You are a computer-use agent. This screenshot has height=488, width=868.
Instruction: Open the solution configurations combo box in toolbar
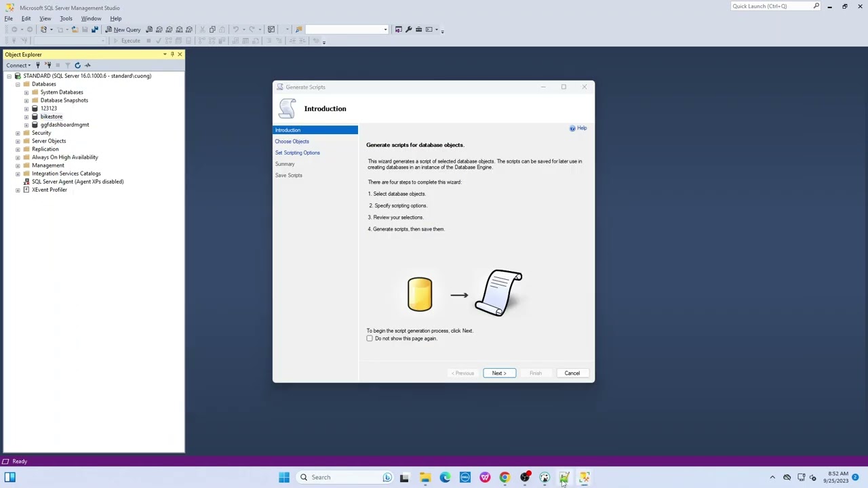click(347, 30)
